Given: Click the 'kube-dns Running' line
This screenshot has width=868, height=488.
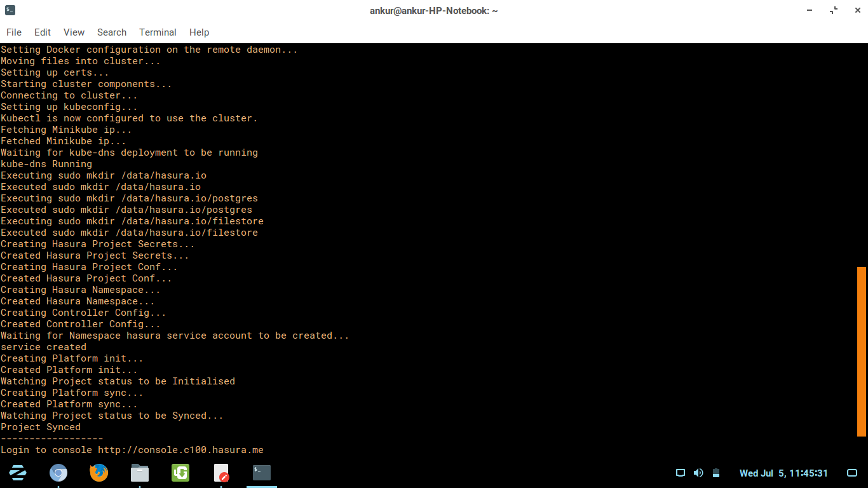Looking at the screenshot, I should 46,164.
